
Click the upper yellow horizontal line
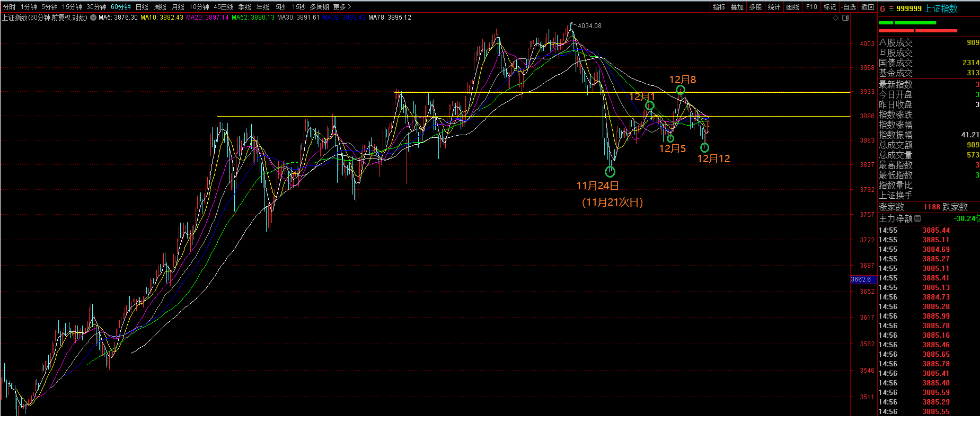583,92
